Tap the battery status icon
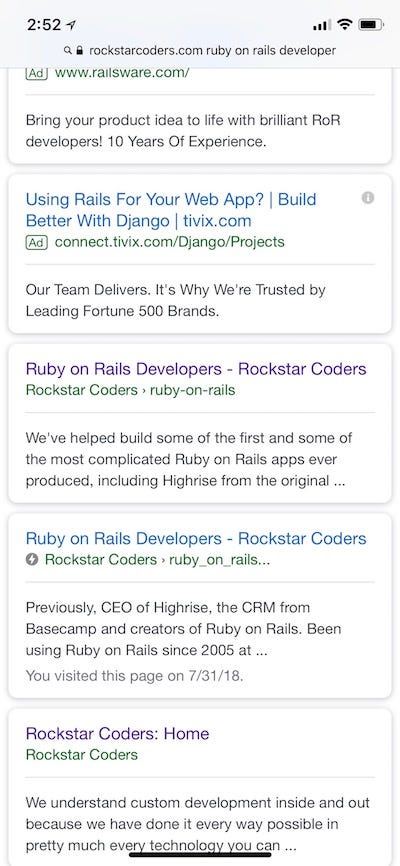Image resolution: width=400 pixels, height=866 pixels. tap(371, 24)
